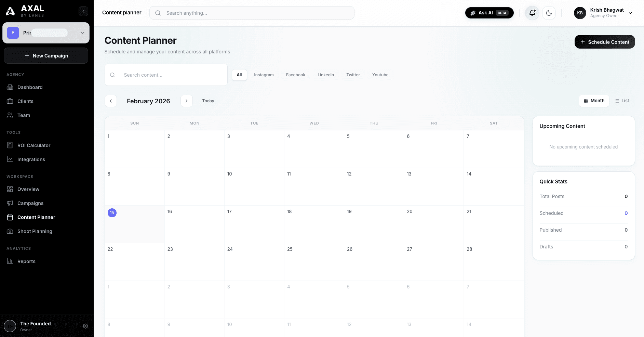Toggle dark mode with the moon icon
This screenshot has width=644, height=337.
tap(549, 13)
